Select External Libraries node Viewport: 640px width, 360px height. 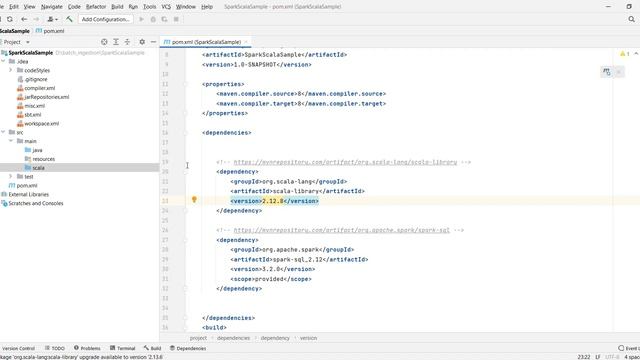29,195
